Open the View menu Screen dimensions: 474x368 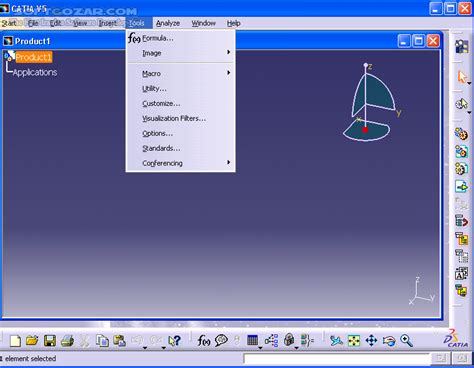[x=80, y=23]
